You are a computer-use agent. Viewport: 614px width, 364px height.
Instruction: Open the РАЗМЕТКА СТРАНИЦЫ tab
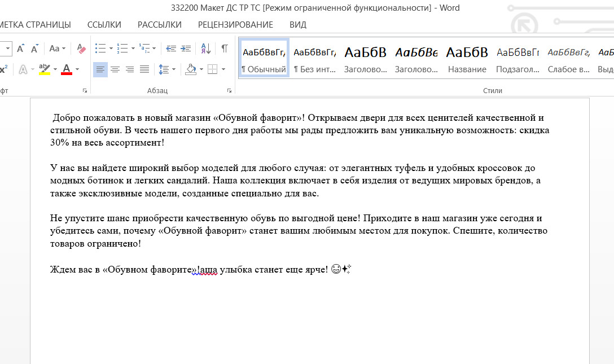pos(35,25)
